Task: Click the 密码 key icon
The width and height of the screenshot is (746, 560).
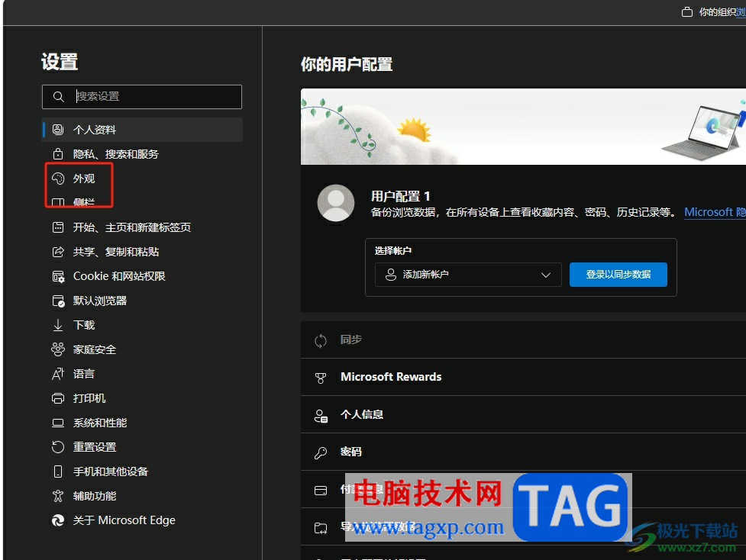Action: pos(320,452)
